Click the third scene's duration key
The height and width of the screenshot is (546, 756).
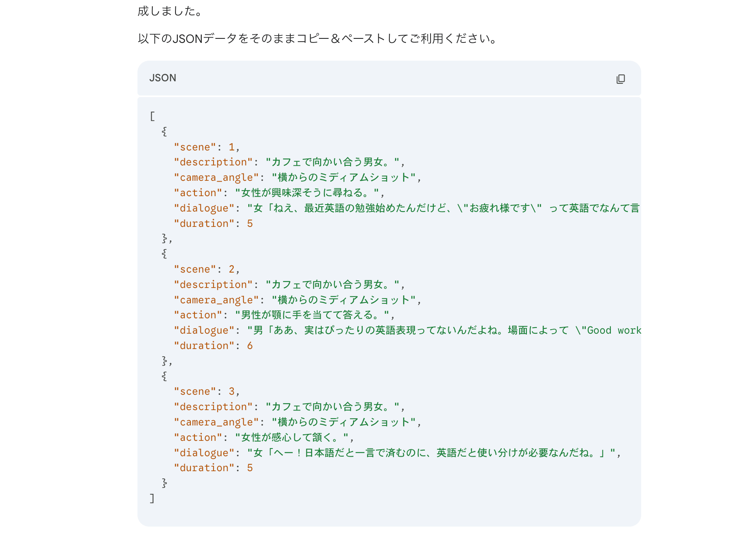click(204, 468)
